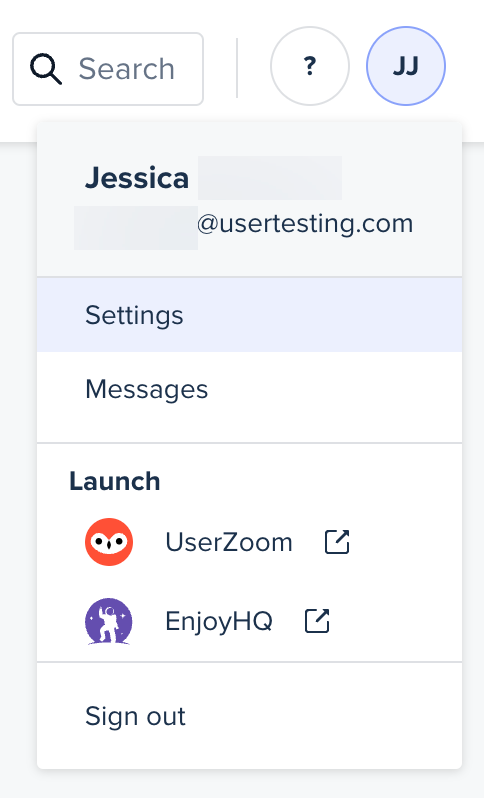Image resolution: width=484 pixels, height=798 pixels.
Task: Open Messages from the account menu
Action: (x=249, y=389)
